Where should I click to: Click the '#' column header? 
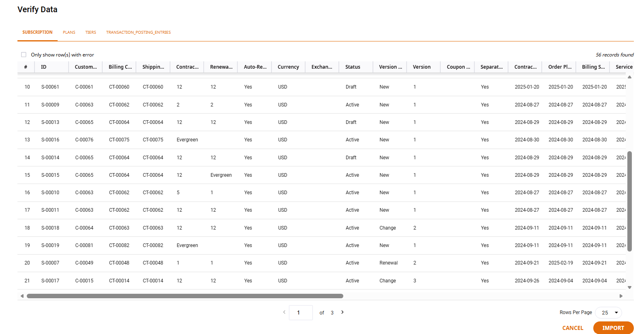(x=26, y=67)
